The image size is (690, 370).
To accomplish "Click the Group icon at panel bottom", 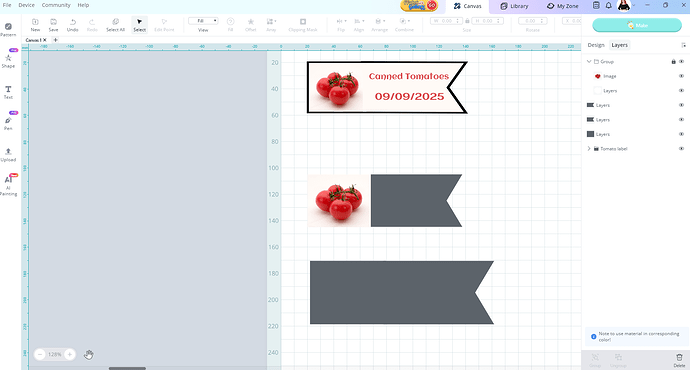I will pyautogui.click(x=595, y=360).
